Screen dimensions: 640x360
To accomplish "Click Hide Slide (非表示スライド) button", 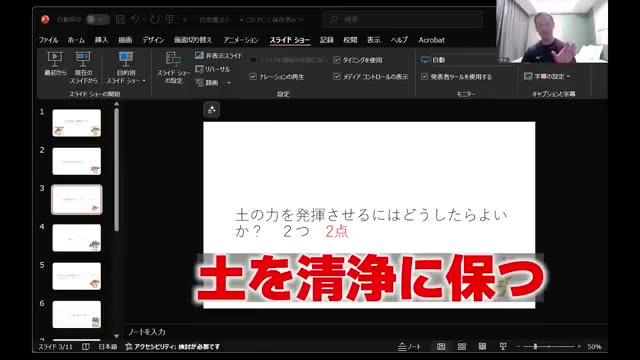I will pyautogui.click(x=218, y=56).
